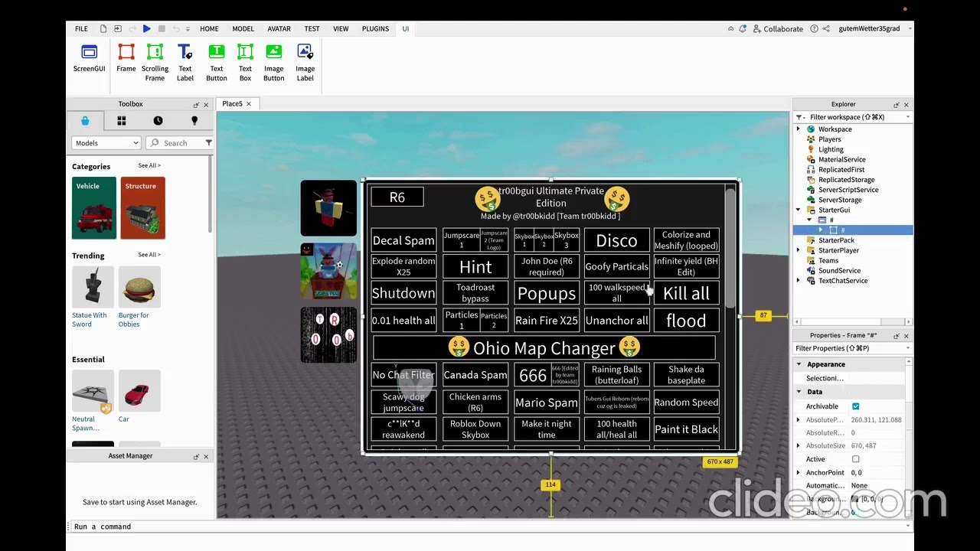
Task: Click See All next to Trending
Action: 149,255
